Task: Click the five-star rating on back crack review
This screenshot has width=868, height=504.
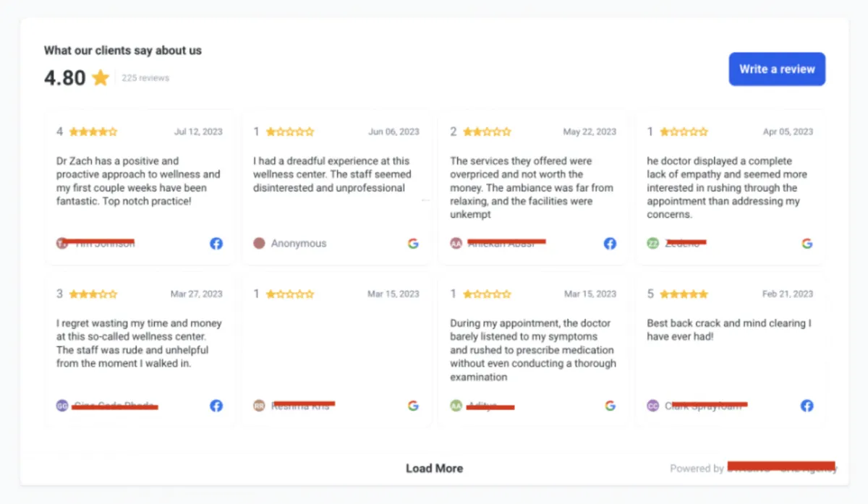Action: click(684, 294)
